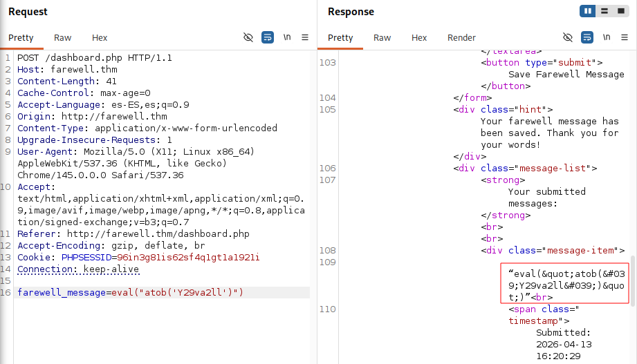Switch to Request Hex tab
Screen dimensions: 637x364
tap(100, 38)
